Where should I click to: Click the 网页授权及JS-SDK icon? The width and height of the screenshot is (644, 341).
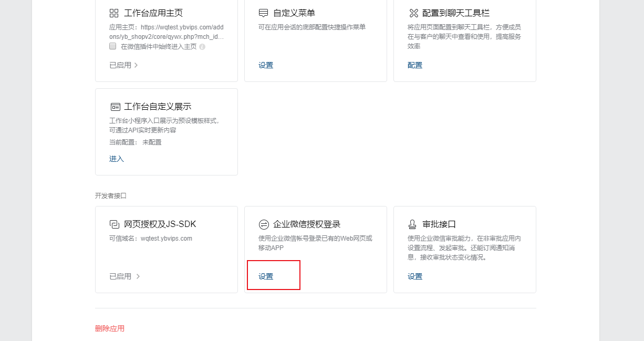pyautogui.click(x=115, y=224)
